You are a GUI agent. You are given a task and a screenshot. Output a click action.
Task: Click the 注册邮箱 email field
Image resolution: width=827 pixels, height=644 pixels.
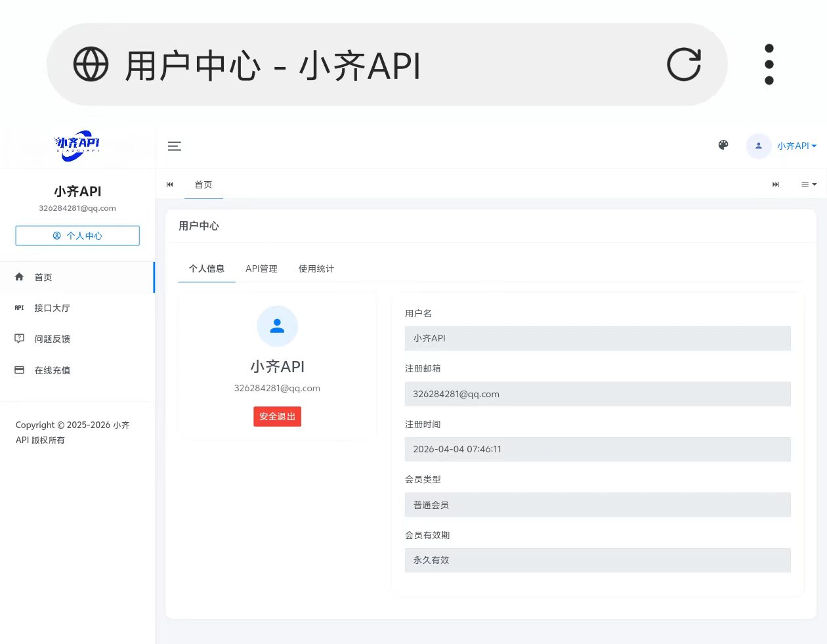pyautogui.click(x=597, y=394)
